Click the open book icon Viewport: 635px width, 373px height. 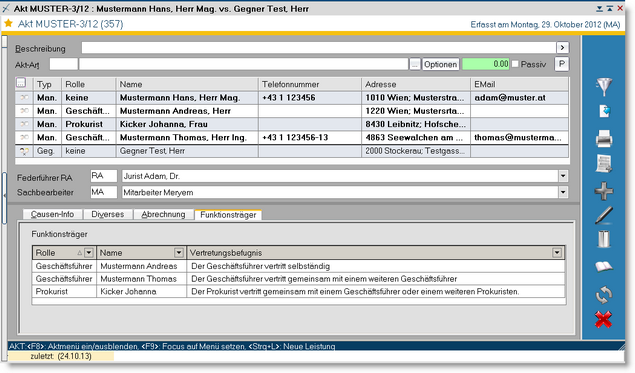[x=604, y=266]
